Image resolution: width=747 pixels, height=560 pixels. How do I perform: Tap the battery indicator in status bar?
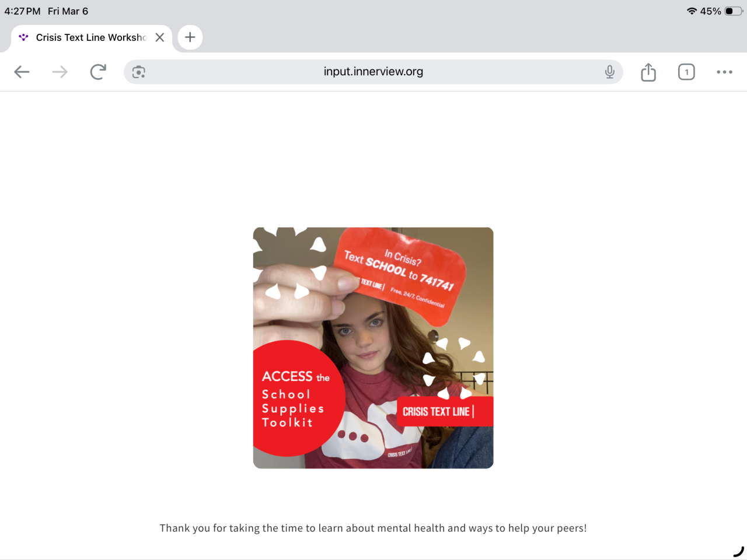pos(734,11)
